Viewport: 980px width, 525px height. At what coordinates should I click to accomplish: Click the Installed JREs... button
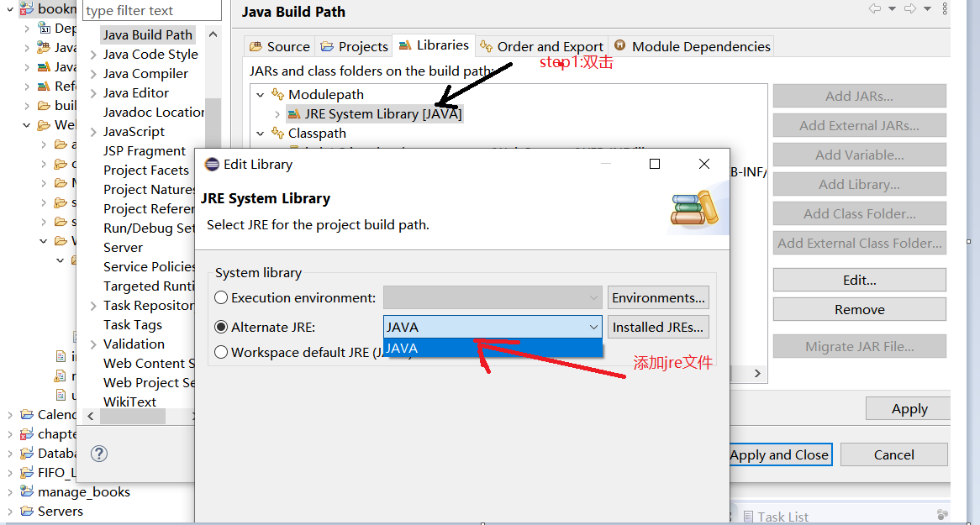pyautogui.click(x=658, y=327)
